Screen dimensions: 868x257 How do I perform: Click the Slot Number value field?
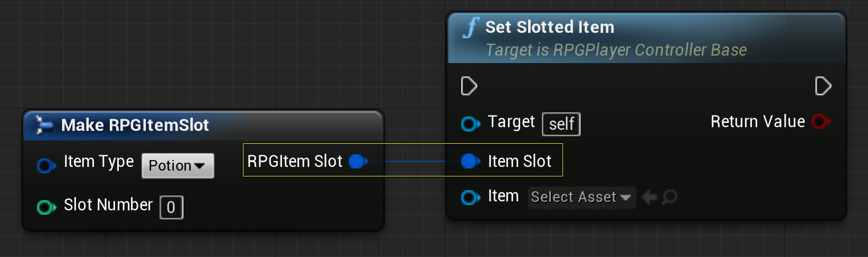coord(171,207)
